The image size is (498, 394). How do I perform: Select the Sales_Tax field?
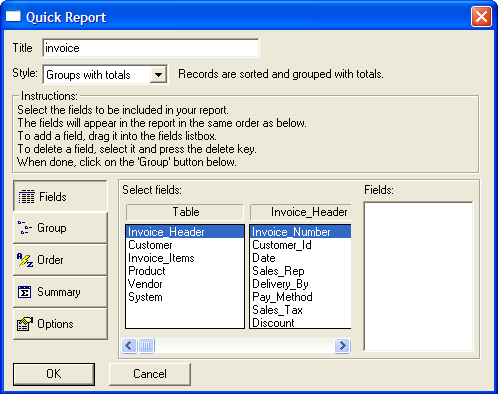pos(301,310)
